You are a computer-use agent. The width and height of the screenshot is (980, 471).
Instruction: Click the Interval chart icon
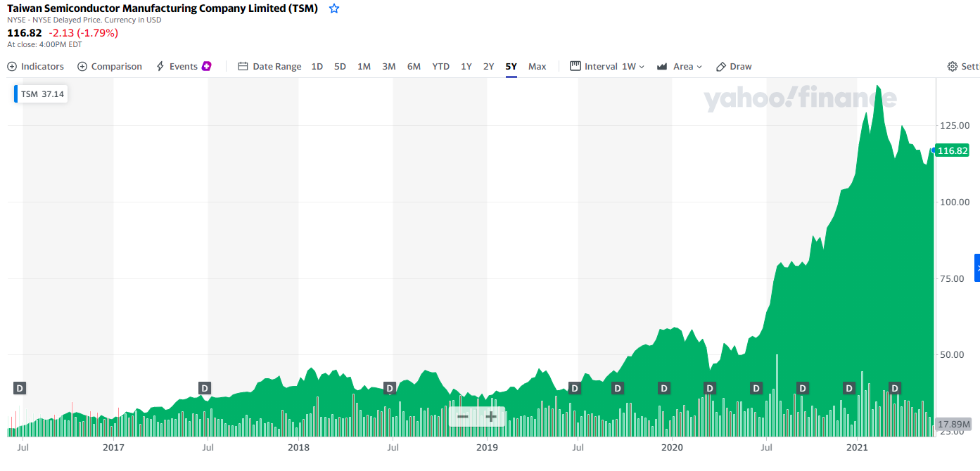coord(575,66)
